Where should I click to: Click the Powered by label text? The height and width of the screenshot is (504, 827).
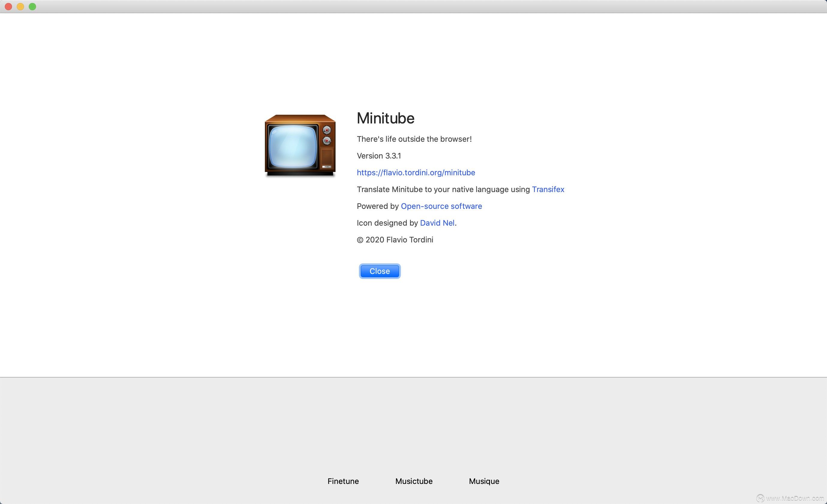[378, 206]
